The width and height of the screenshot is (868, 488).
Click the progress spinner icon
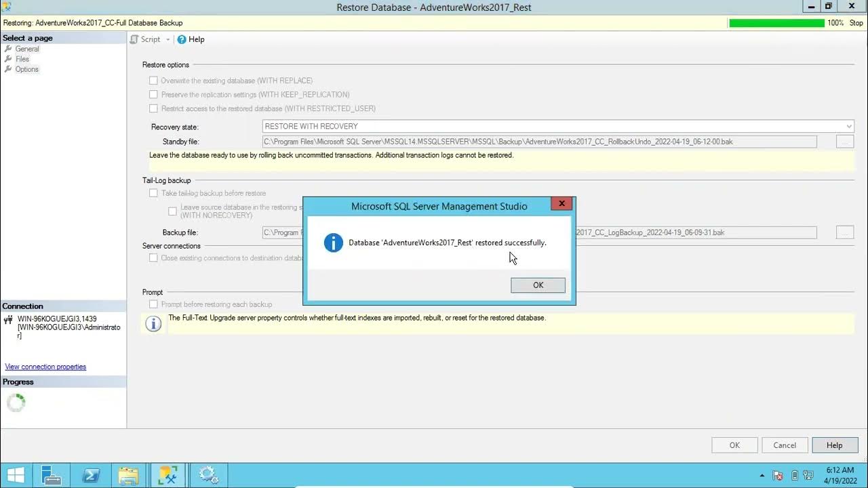click(x=16, y=403)
